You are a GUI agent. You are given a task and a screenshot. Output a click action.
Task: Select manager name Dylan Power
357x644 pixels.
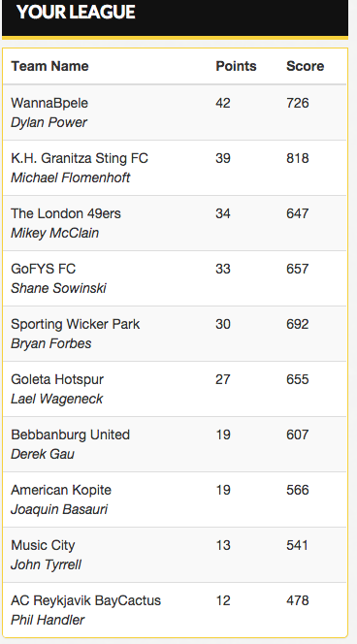coord(49,122)
